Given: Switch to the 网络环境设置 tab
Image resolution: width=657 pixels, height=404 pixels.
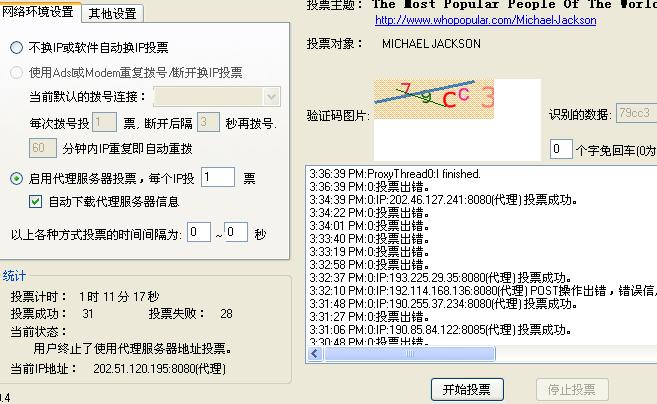Looking at the screenshot, I should 37,11.
